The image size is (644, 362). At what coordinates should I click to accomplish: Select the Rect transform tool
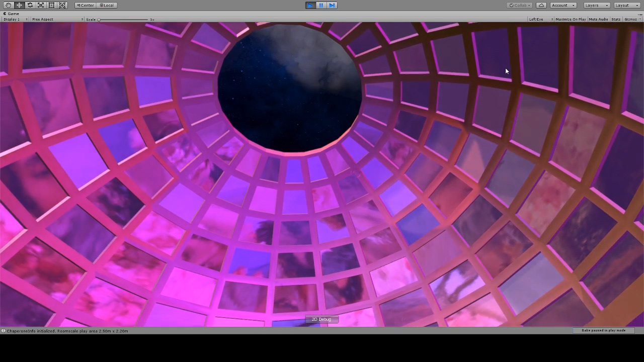(x=51, y=5)
